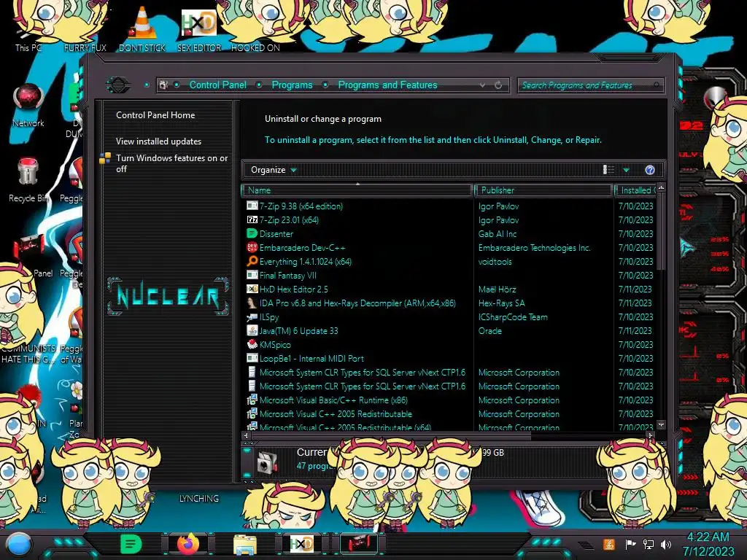Click Embarcadero Dev-C++ icon

[x=252, y=247]
